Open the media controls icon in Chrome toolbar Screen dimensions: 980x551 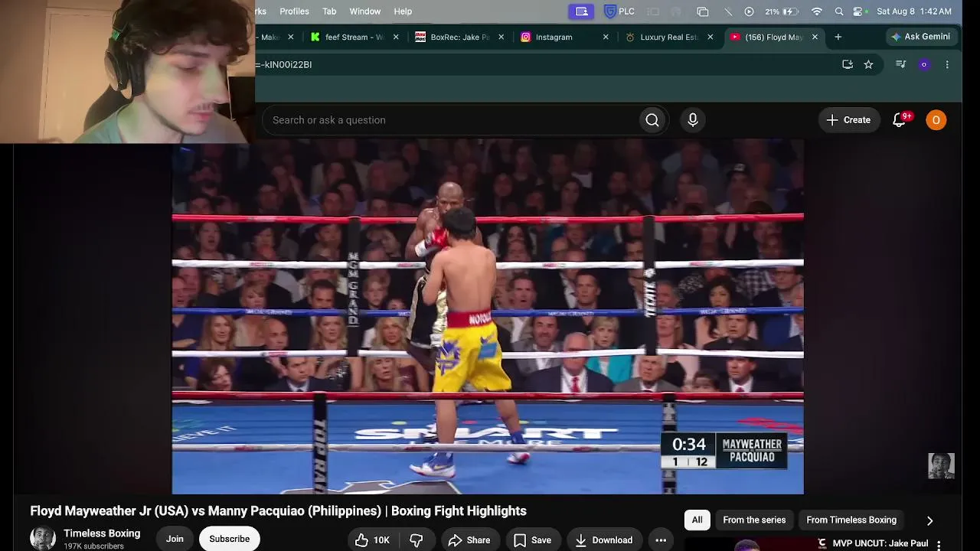(901, 65)
